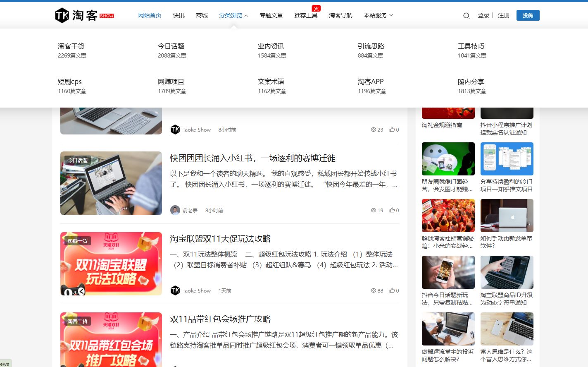This screenshot has height=367, width=588.
Task: Click the Taoke Show avatar under 双11大促 article
Action: tap(175, 290)
